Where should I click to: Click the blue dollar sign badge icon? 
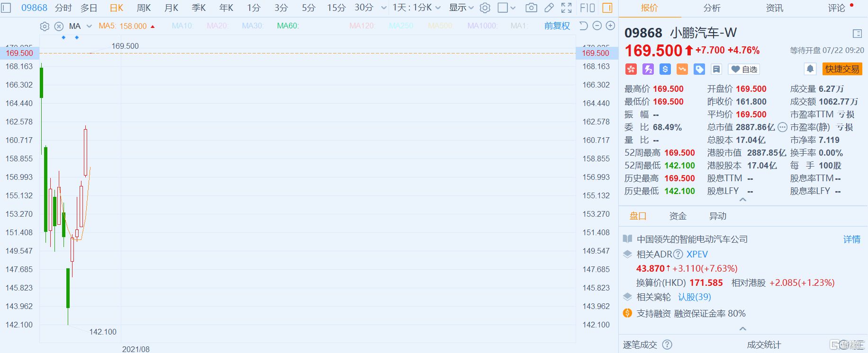665,69
